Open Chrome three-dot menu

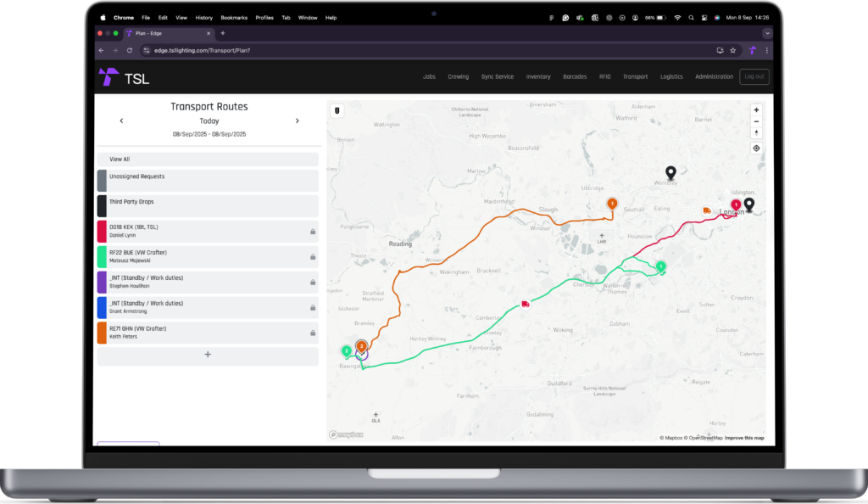(x=766, y=50)
